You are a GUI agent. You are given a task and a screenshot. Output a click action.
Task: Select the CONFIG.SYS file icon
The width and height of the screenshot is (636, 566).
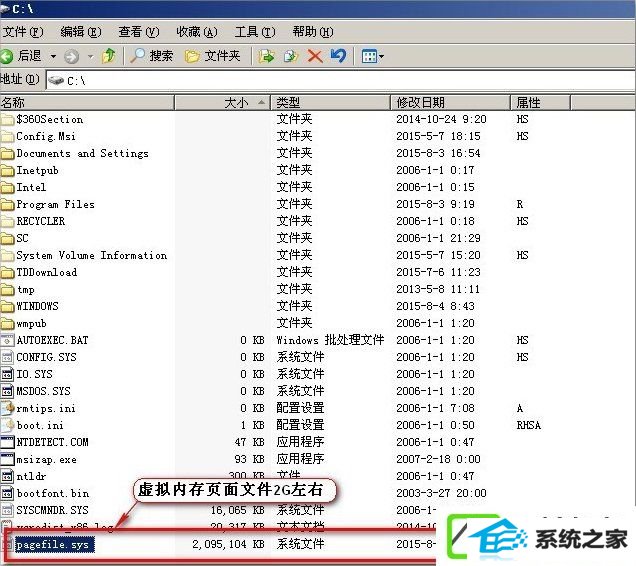pos(7,357)
